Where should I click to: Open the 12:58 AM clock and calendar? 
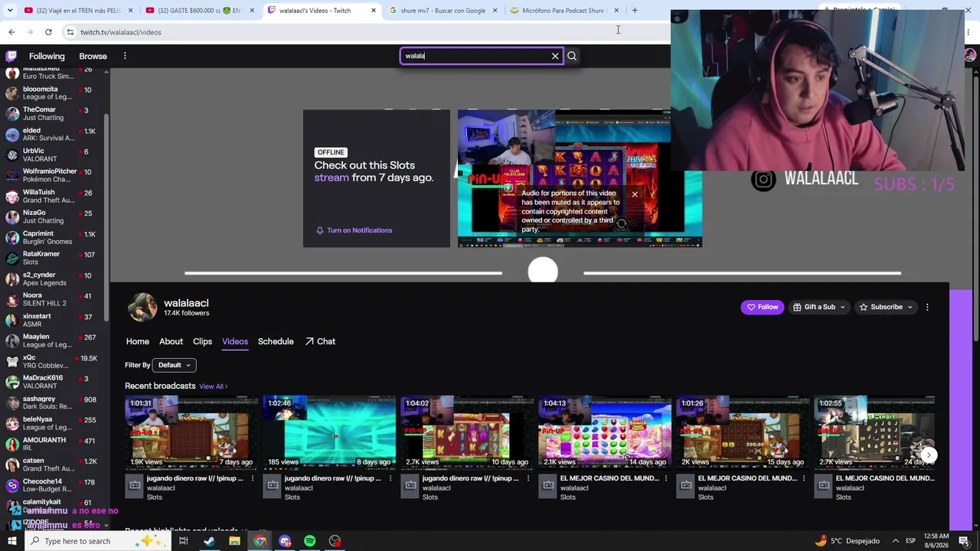click(x=936, y=541)
